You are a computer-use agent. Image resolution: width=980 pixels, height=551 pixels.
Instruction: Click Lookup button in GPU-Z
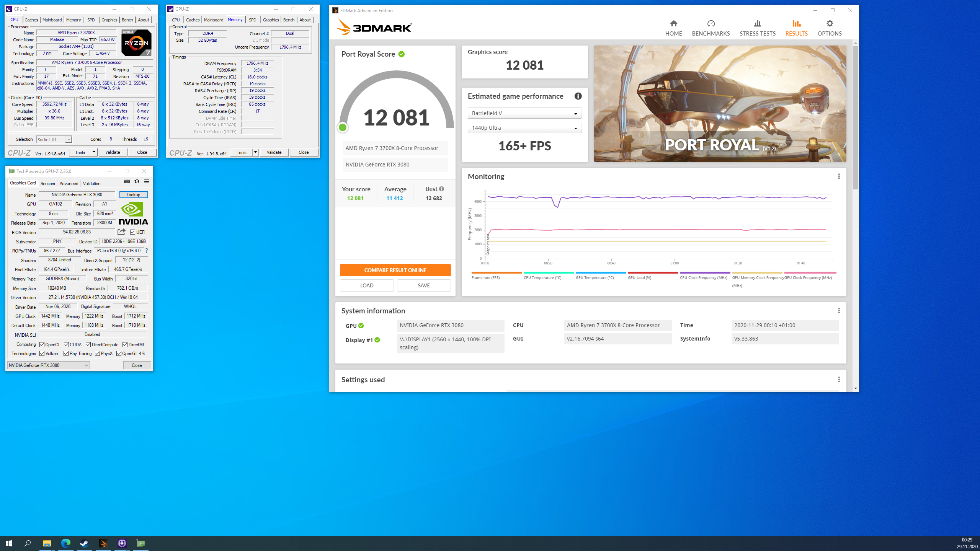pos(134,195)
